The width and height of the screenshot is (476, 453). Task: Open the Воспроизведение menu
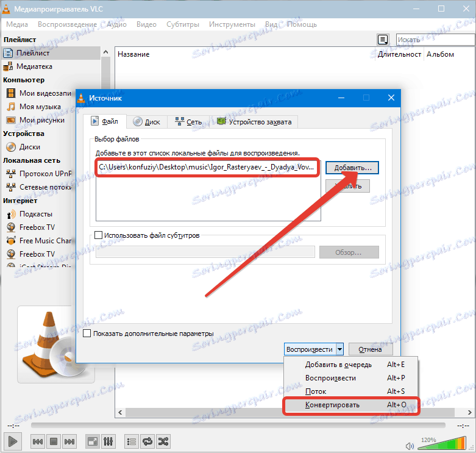coord(67,24)
